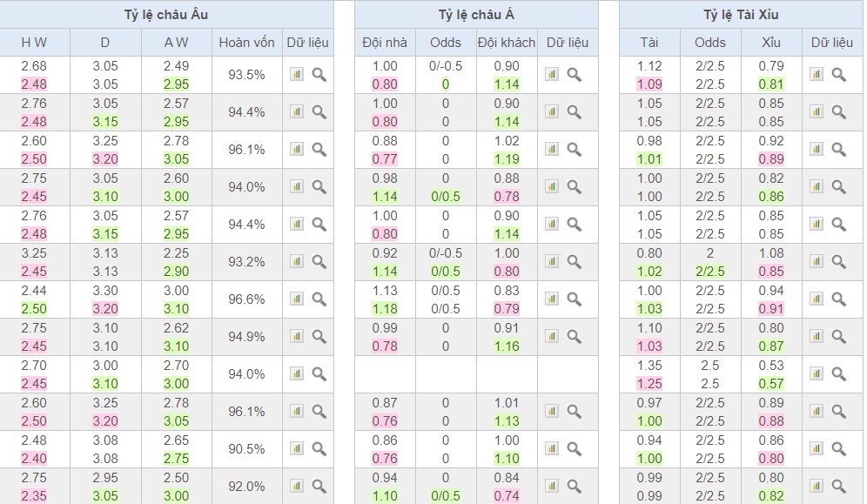
Task: Click the pink-highlighted 2.35 home win cell
Action: coord(34,495)
